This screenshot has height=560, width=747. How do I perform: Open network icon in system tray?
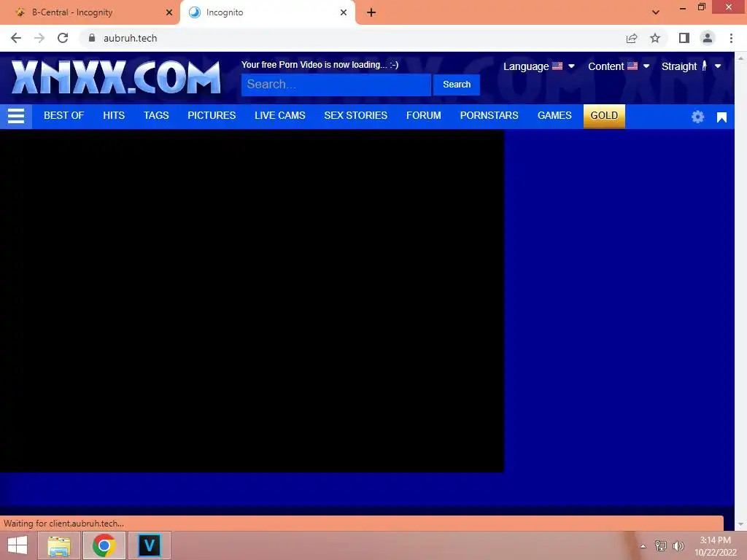point(661,546)
